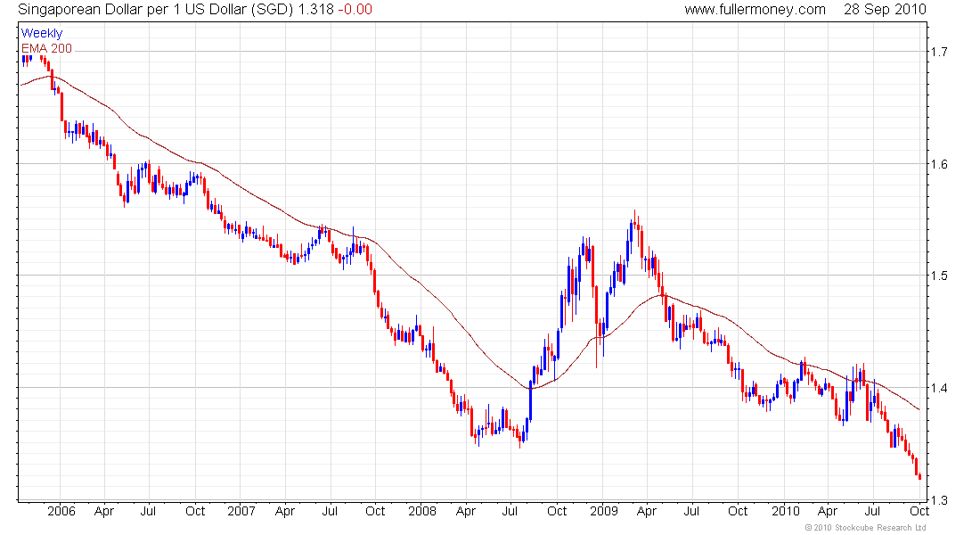Screen dimensions: 980x535
Task: Click the 2008 x-axis label
Action: tap(422, 511)
